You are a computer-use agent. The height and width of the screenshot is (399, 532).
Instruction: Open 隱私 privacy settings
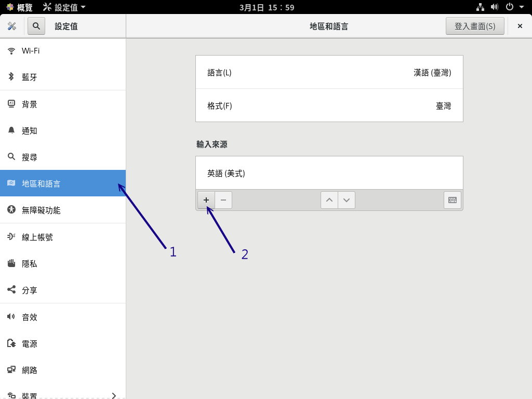(x=62, y=264)
